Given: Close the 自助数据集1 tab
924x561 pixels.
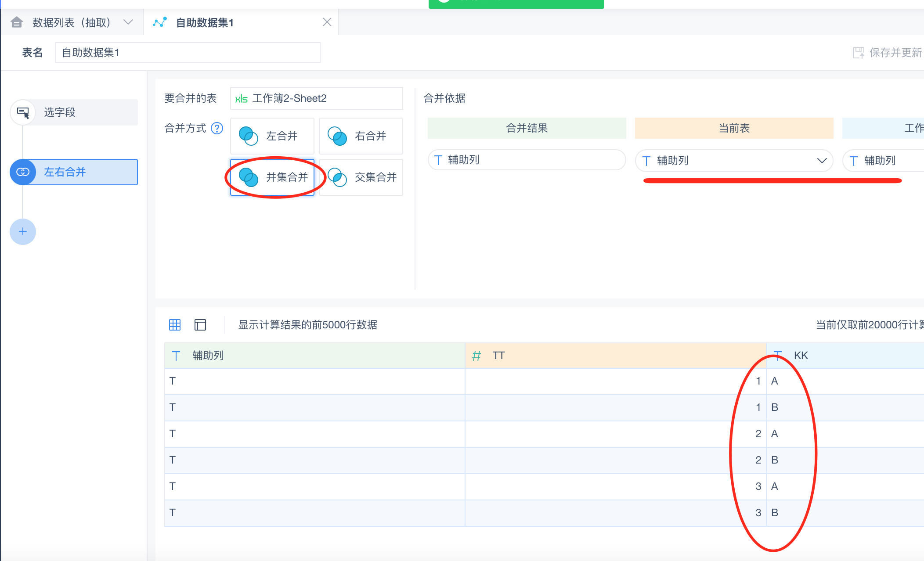Looking at the screenshot, I should 327,22.
